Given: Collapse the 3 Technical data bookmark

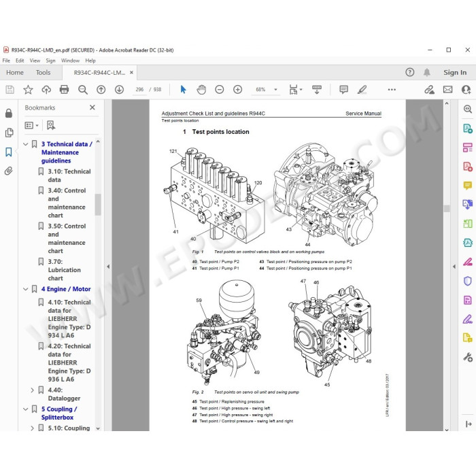Looking at the screenshot, I should [26, 144].
